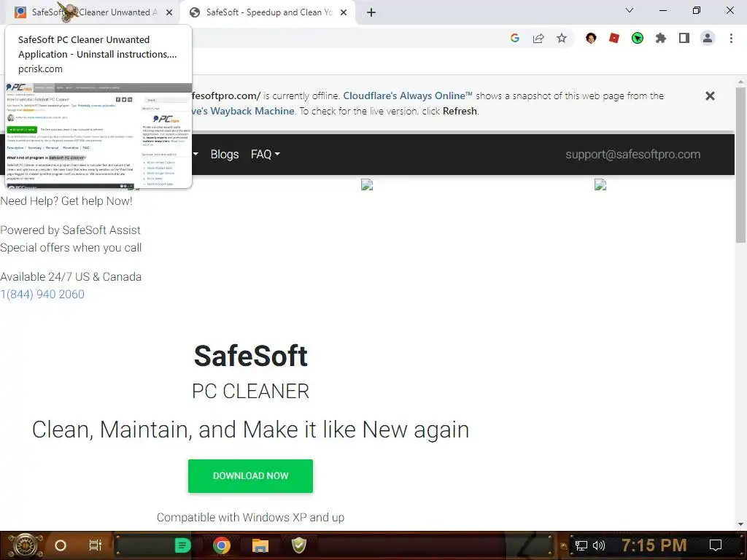This screenshot has height=560, width=747.
Task: Show hidden system tray icons
Action: [564, 545]
